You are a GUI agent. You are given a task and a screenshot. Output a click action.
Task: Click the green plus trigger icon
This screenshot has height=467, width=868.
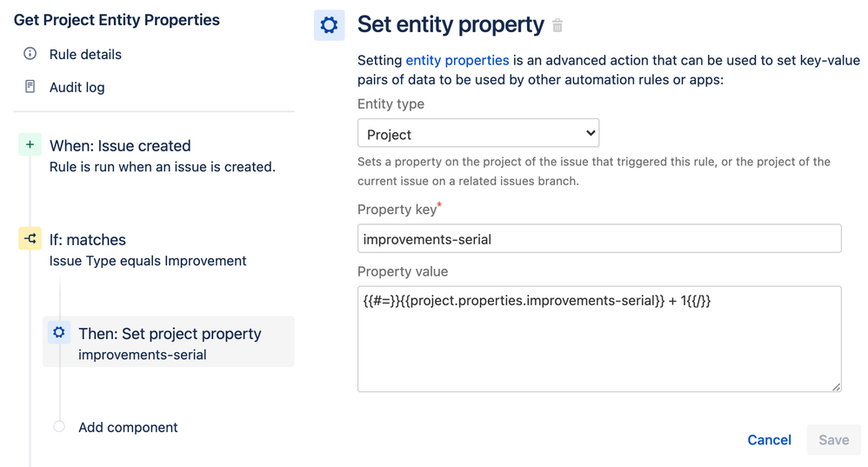tap(30, 145)
